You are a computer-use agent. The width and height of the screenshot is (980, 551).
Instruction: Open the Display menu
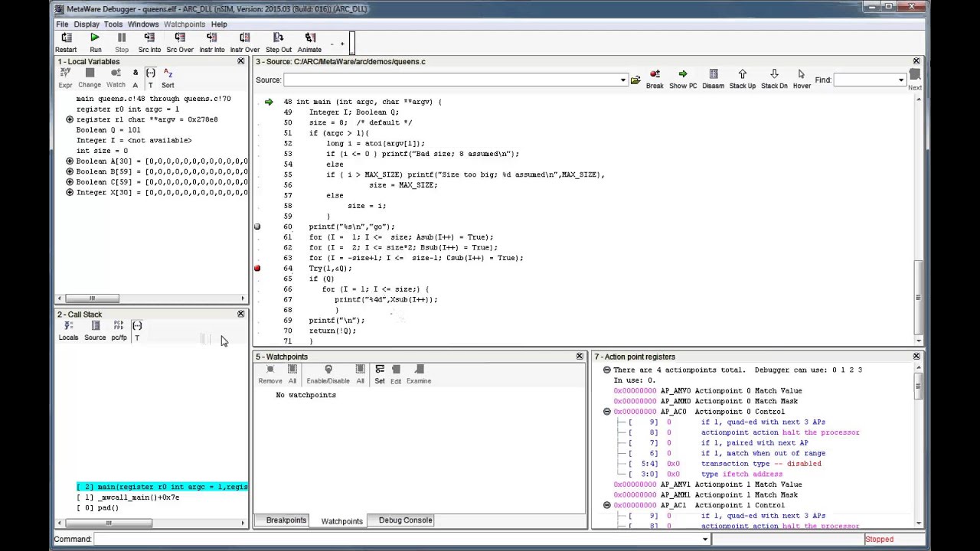click(x=87, y=24)
